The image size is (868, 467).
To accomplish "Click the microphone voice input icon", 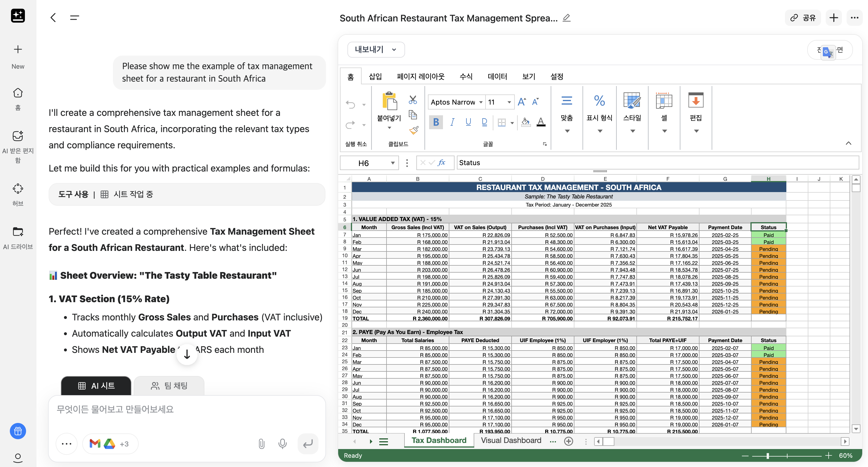I will pyautogui.click(x=282, y=444).
